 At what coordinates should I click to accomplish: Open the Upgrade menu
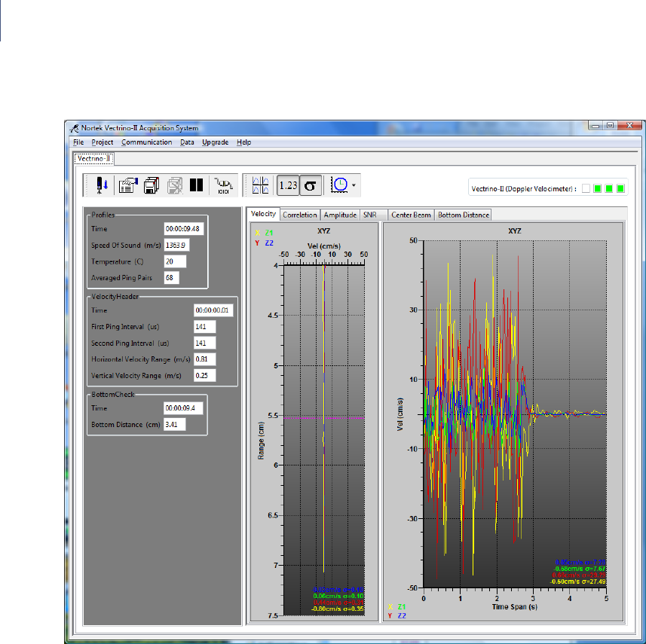215,142
